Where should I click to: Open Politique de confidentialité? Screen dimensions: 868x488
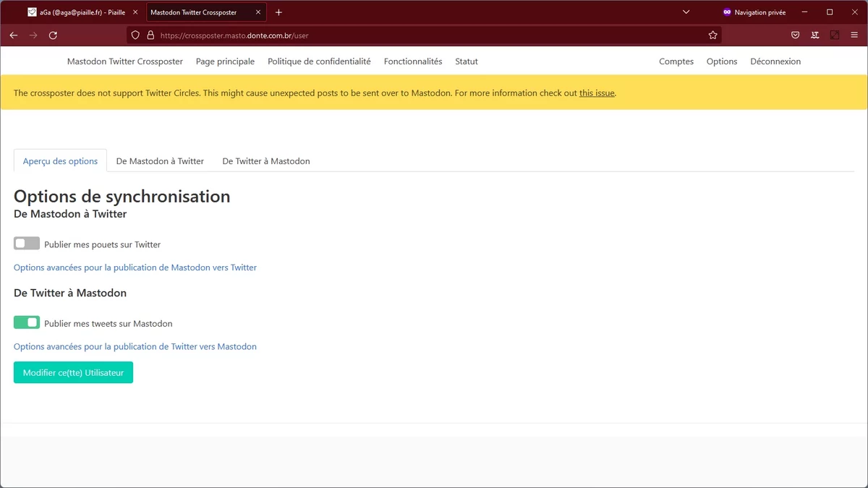[x=319, y=61]
